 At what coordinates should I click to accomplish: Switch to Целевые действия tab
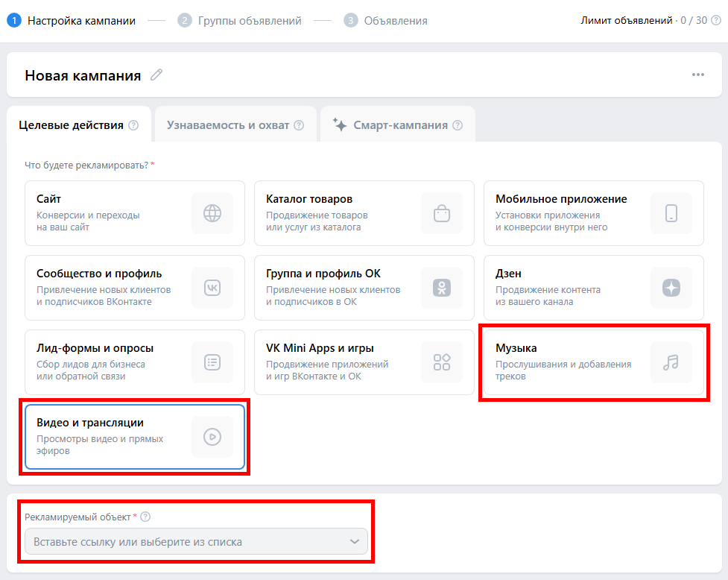coord(79,124)
